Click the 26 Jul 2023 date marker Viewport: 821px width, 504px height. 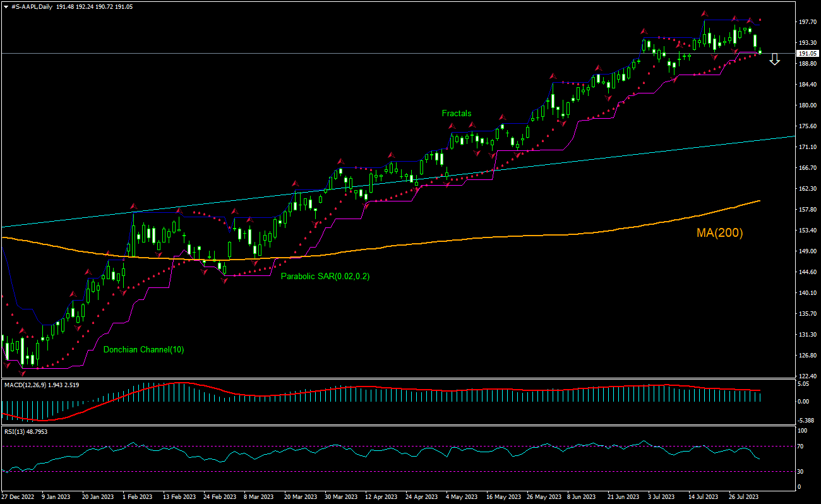(x=743, y=497)
